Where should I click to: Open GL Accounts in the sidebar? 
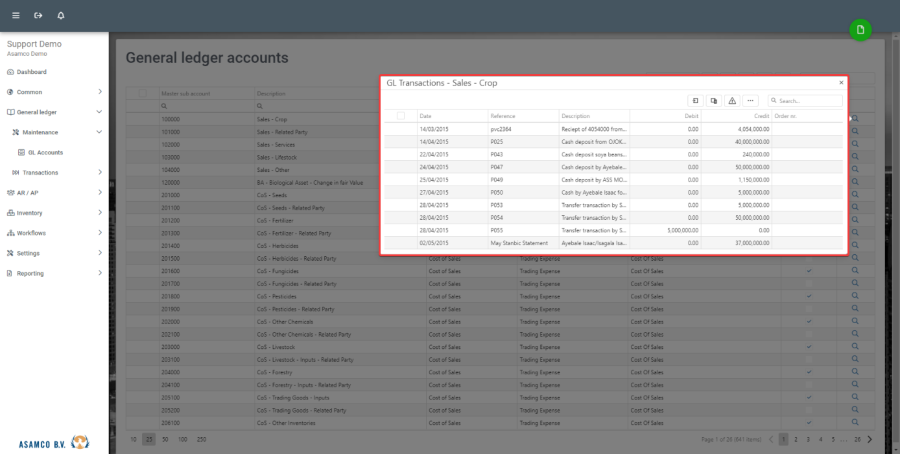[x=45, y=152]
